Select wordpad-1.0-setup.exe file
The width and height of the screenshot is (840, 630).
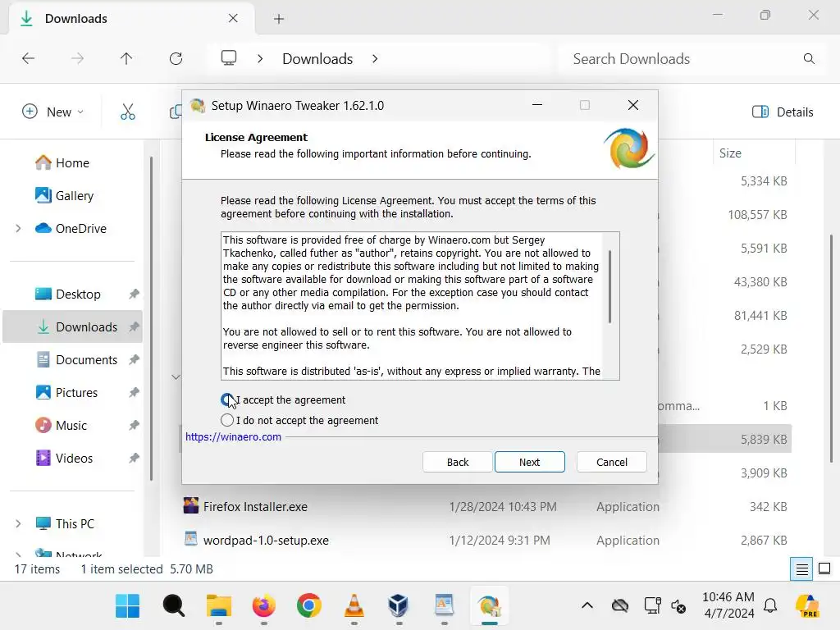pos(266,540)
